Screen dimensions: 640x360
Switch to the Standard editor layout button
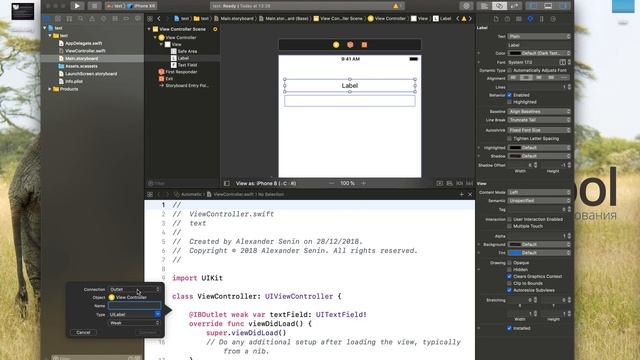484,6
